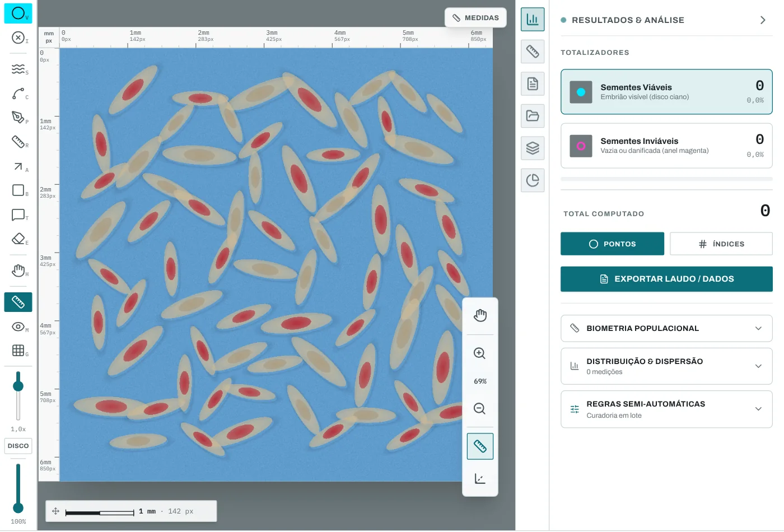The image size is (784, 532).
Task: Switch to the Pontos tab
Action: point(612,244)
